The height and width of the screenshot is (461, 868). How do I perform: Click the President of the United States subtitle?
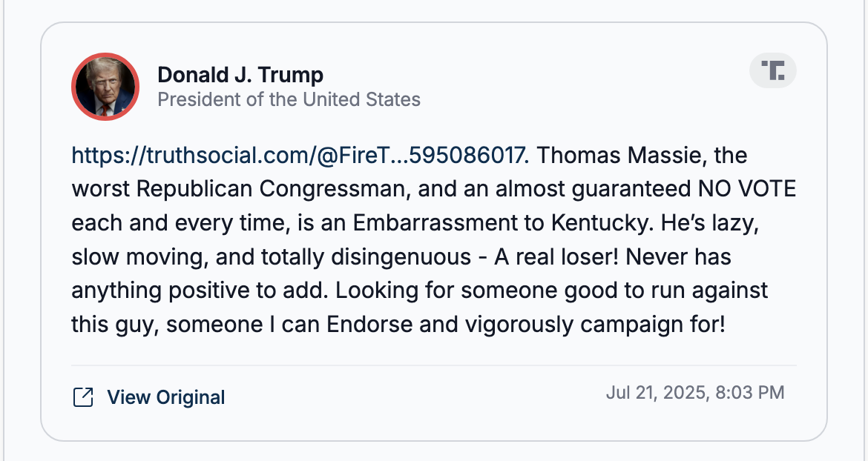289,99
